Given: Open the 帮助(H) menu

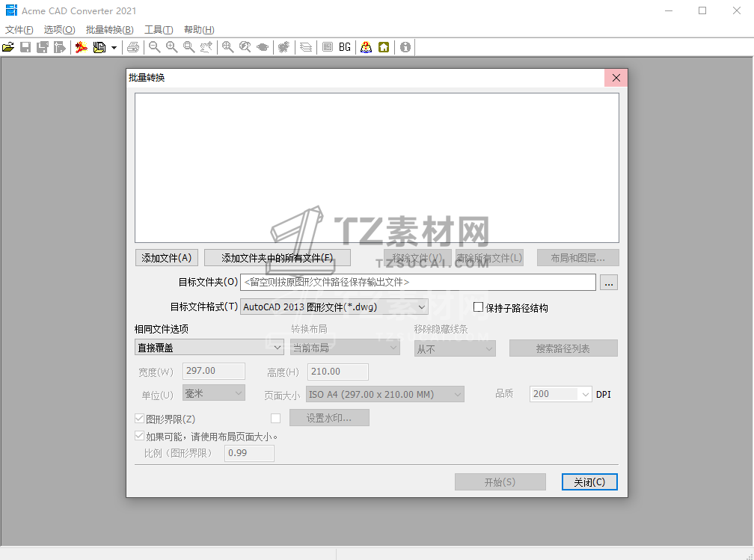Looking at the screenshot, I should click(199, 30).
